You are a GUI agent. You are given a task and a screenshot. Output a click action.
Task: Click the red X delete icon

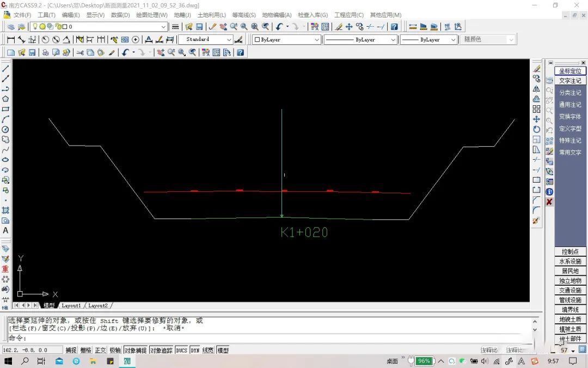[x=549, y=202]
